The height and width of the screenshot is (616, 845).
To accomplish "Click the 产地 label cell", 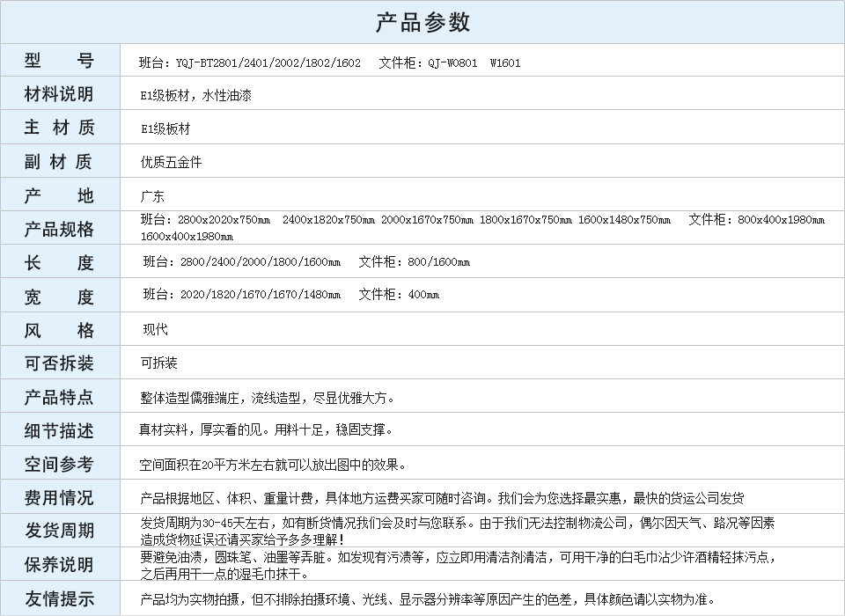I will click(x=59, y=195).
